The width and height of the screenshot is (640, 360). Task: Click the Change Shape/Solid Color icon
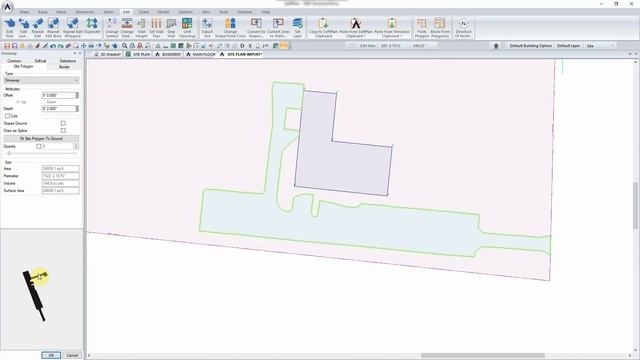230,27
